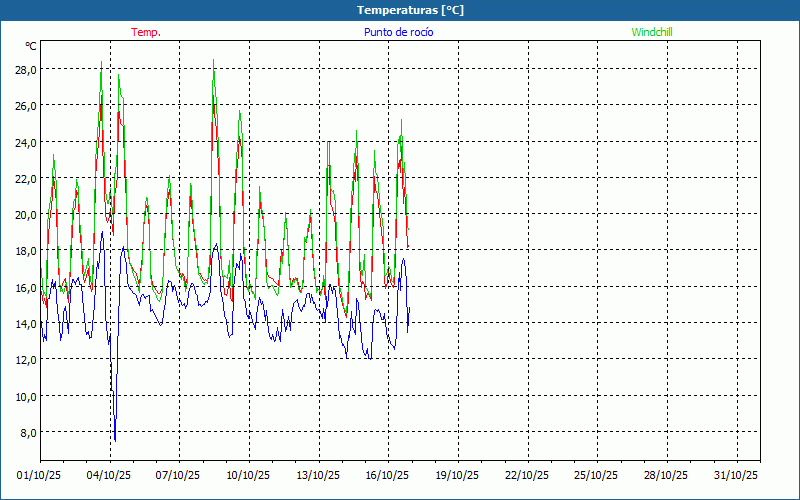Click the 20,0 y-axis value

tap(26, 215)
